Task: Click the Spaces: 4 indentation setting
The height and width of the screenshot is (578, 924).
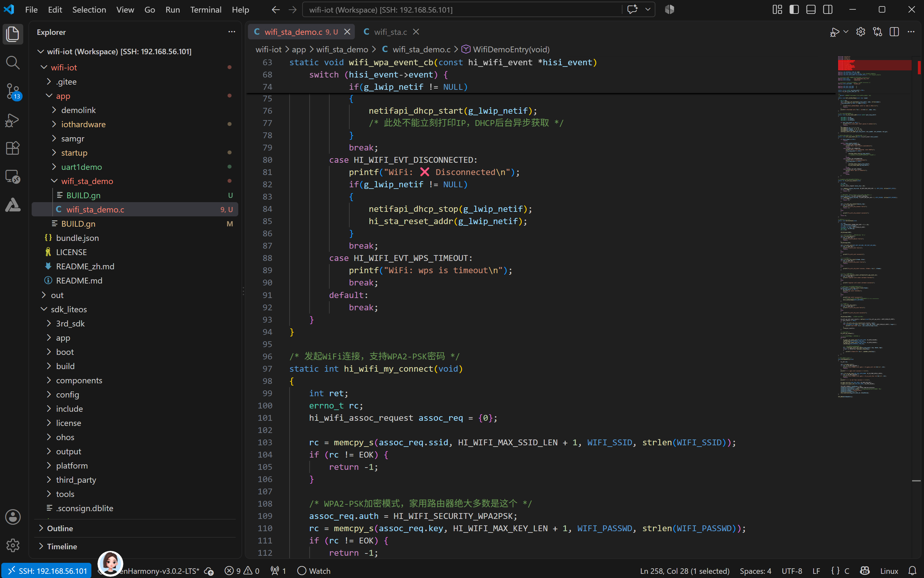Action: pyautogui.click(x=755, y=571)
